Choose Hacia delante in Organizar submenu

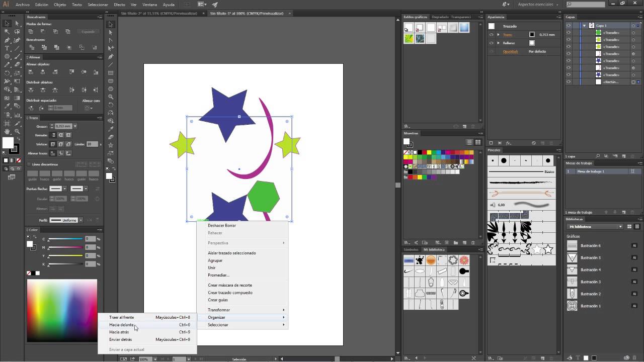(146, 325)
